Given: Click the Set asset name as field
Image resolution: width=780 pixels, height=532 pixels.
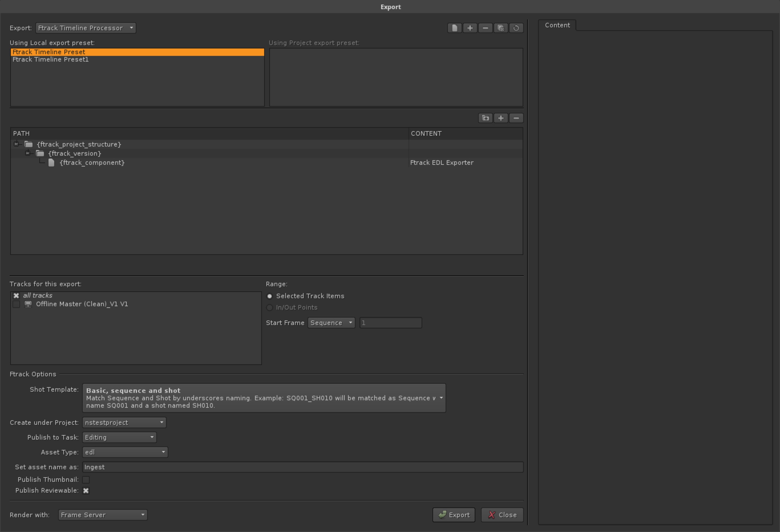Looking at the screenshot, I should [303, 467].
